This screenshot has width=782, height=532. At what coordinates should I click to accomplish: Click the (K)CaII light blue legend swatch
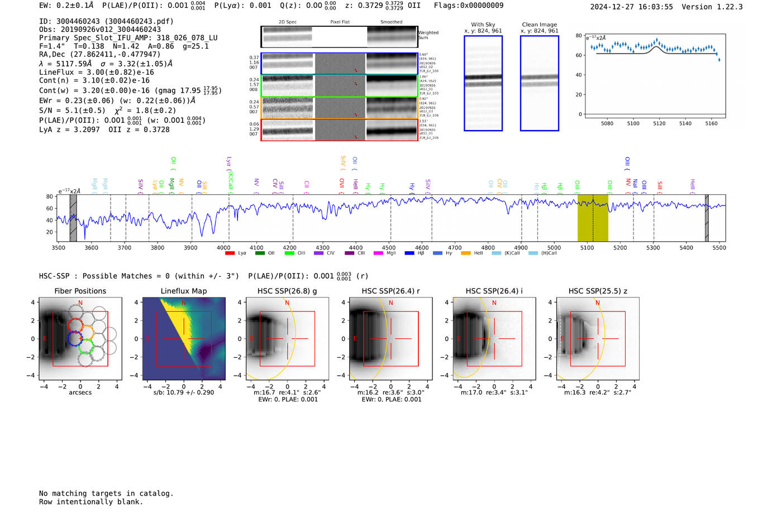497,253
